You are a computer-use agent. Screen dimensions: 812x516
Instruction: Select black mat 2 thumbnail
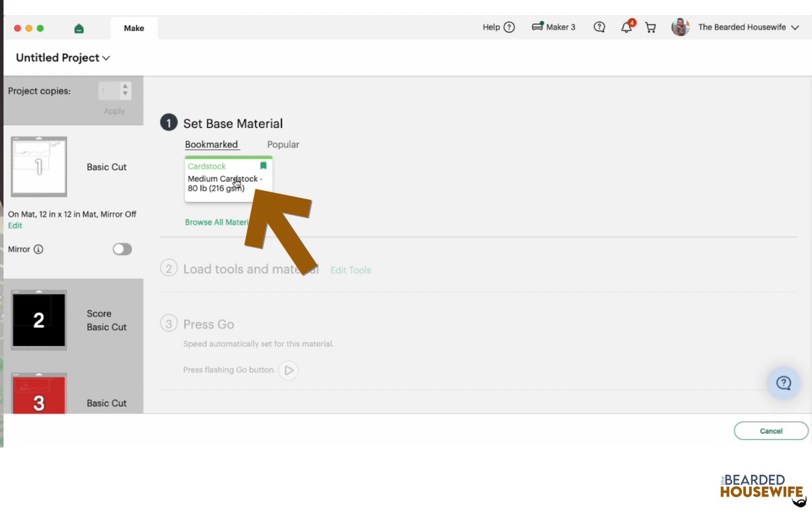click(x=39, y=320)
